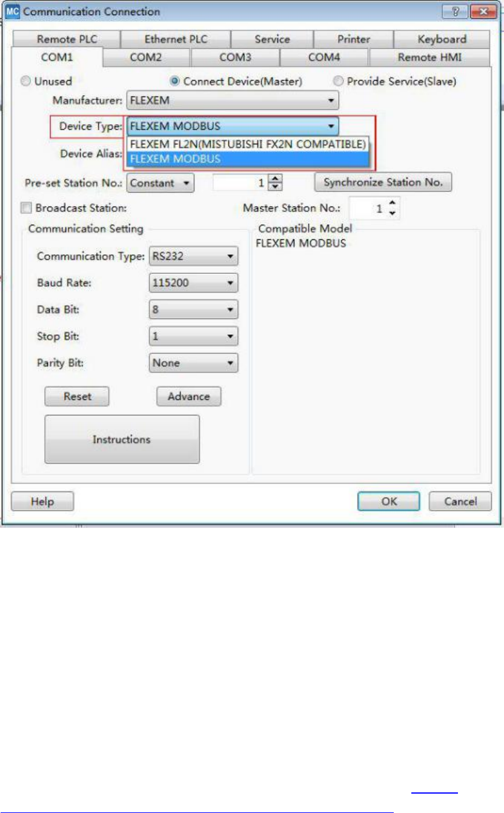Click the MC application icon in title bar
This screenshot has height=813, width=504.
tap(13, 12)
